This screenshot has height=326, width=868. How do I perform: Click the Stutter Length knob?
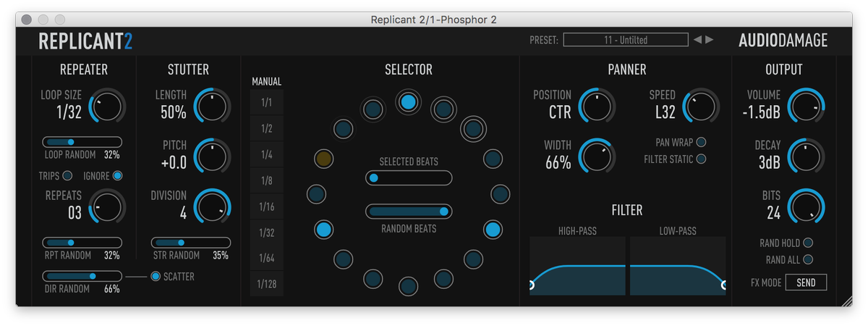212,106
